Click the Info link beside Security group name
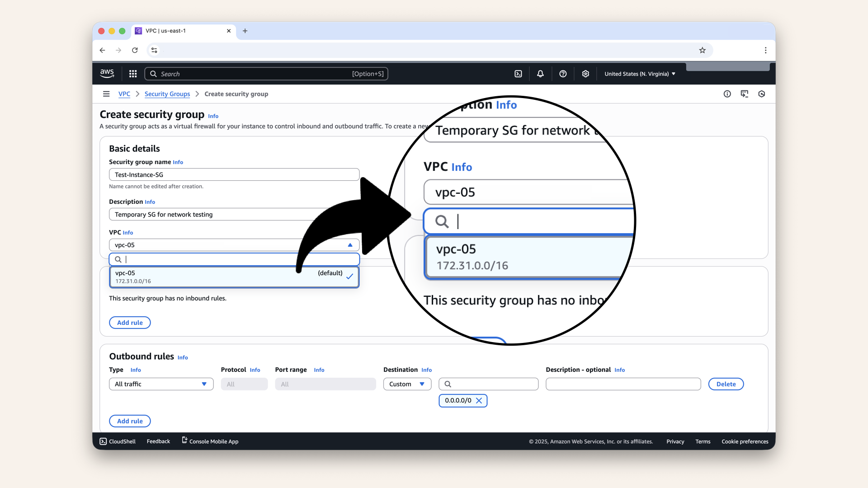The height and width of the screenshot is (488, 868). point(178,162)
